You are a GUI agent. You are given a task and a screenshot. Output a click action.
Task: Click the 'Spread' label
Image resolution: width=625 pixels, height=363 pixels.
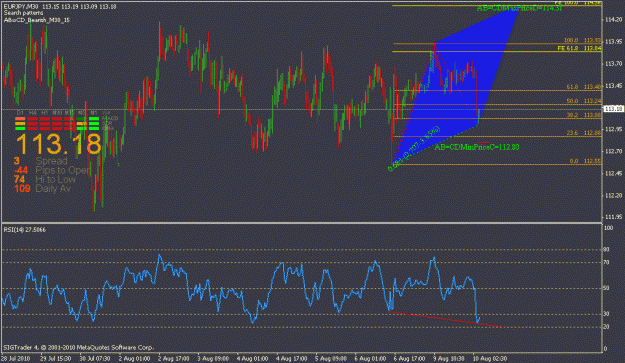(x=51, y=161)
